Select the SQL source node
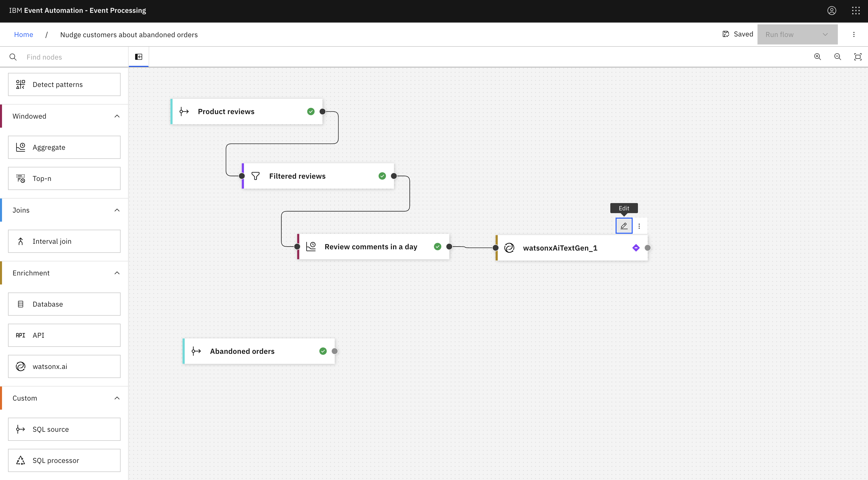The image size is (868, 480). point(64,429)
